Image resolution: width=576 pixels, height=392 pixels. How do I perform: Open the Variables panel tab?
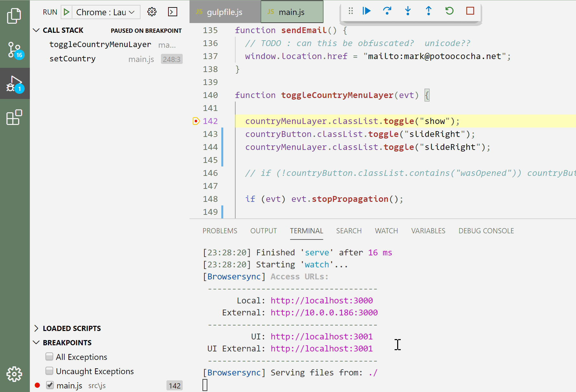[x=428, y=231]
